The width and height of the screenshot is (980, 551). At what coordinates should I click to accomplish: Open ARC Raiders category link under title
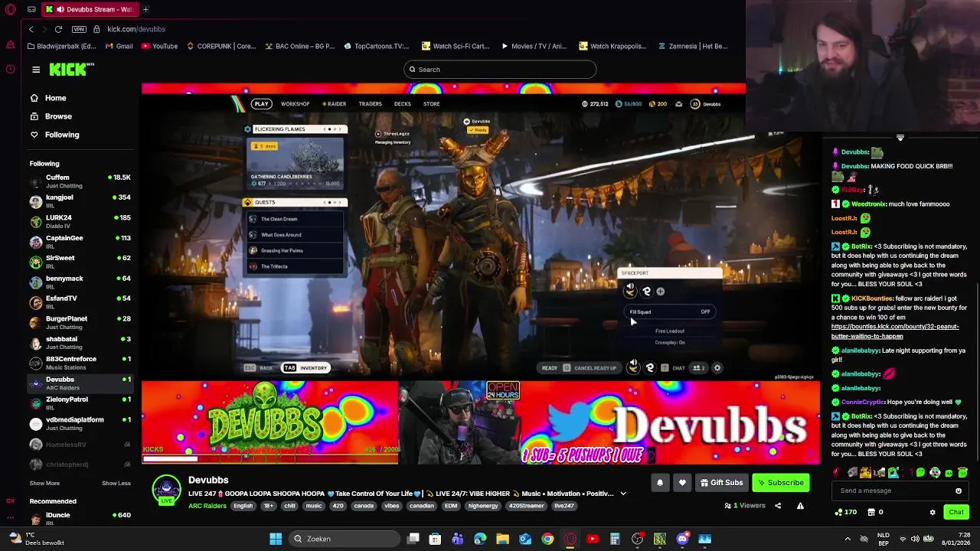point(207,506)
